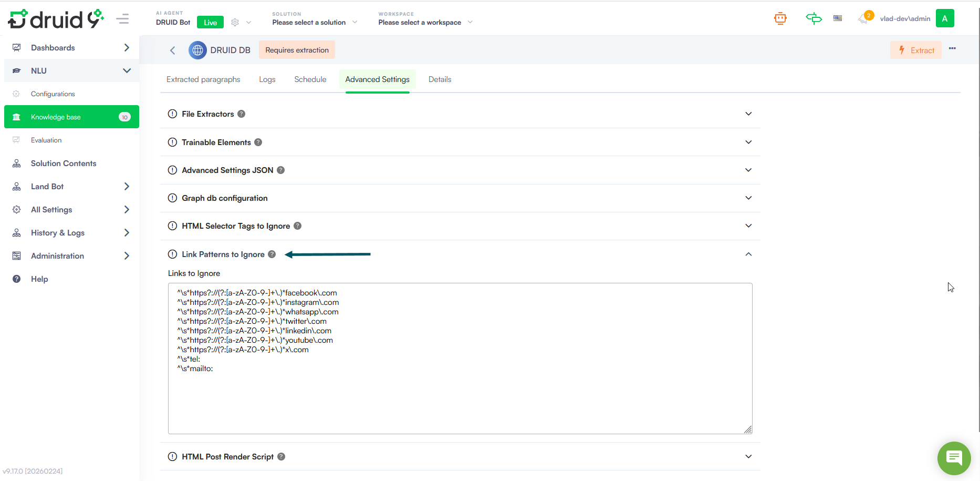Click help icon beside File Extractors

[x=242, y=114]
